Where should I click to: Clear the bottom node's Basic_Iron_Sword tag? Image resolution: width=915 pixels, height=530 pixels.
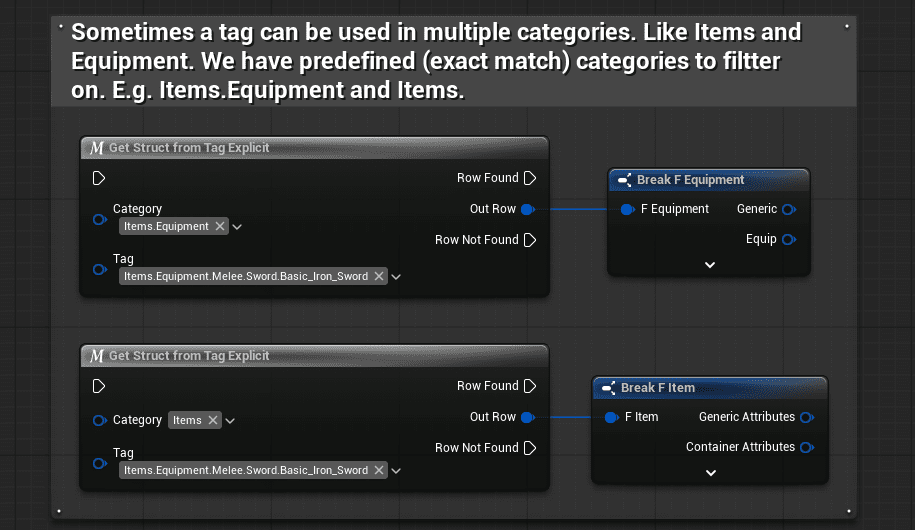click(379, 470)
